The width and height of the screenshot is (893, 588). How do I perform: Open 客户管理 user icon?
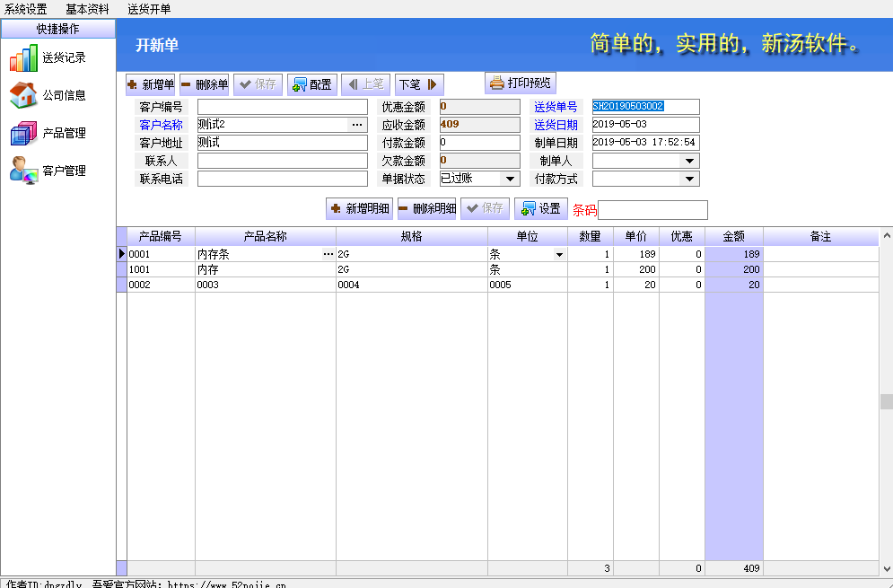click(23, 171)
